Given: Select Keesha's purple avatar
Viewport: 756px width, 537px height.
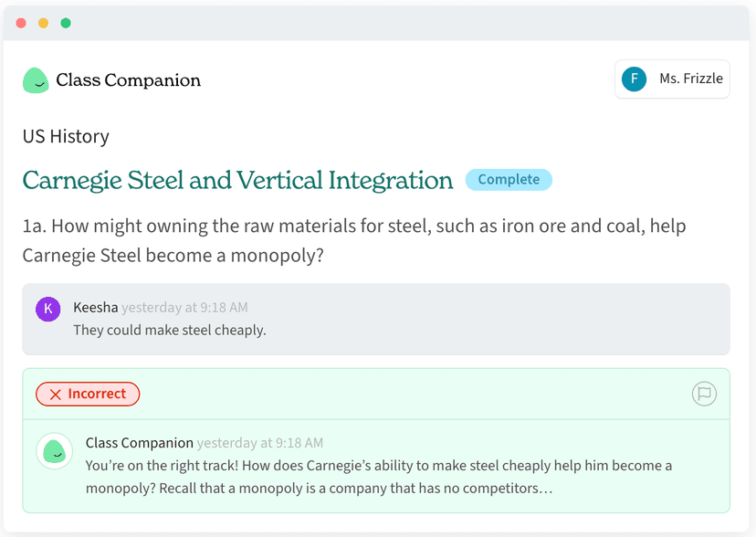Looking at the screenshot, I should [47, 309].
